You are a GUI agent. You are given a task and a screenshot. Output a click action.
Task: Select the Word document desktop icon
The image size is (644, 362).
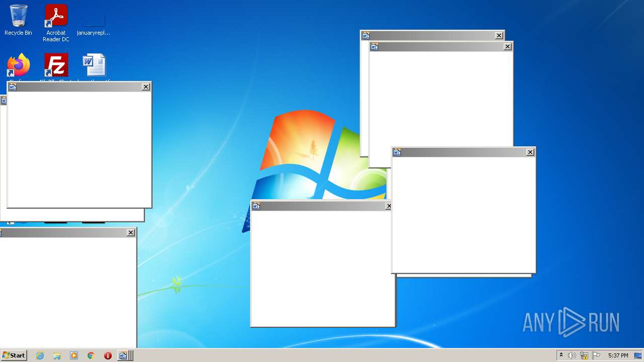pos(94,66)
